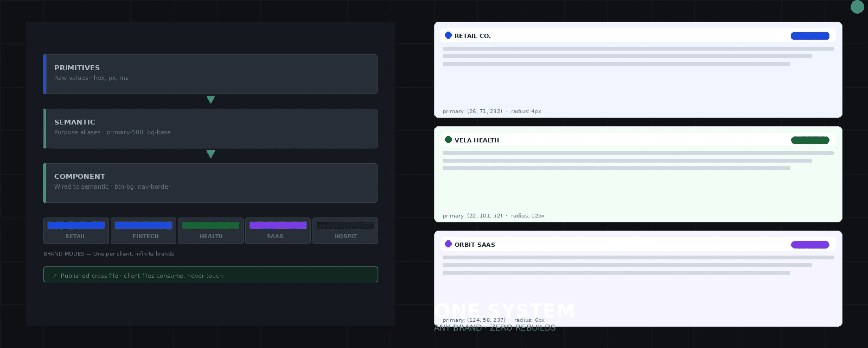Select the FINTECH brand mode
The image size is (868, 348).
tap(143, 231)
